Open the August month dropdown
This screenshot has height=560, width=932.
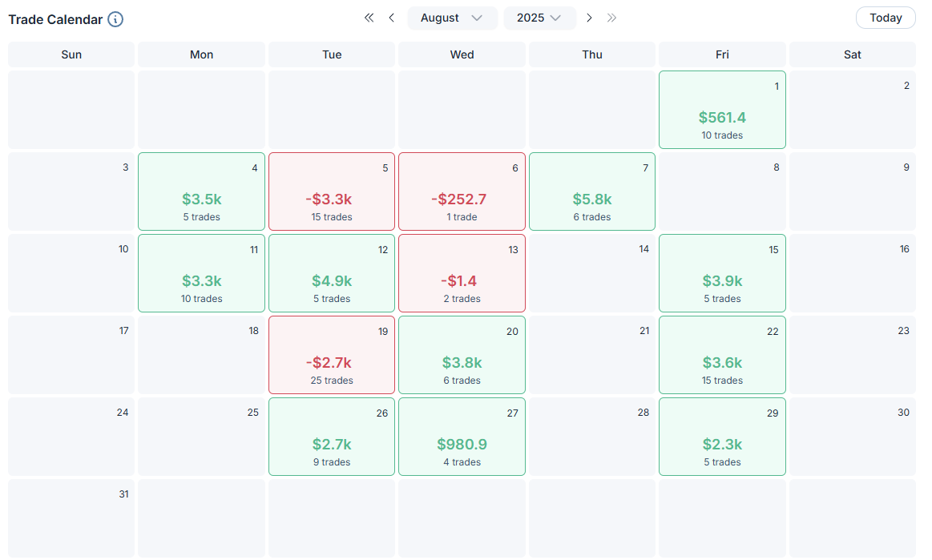pos(452,18)
